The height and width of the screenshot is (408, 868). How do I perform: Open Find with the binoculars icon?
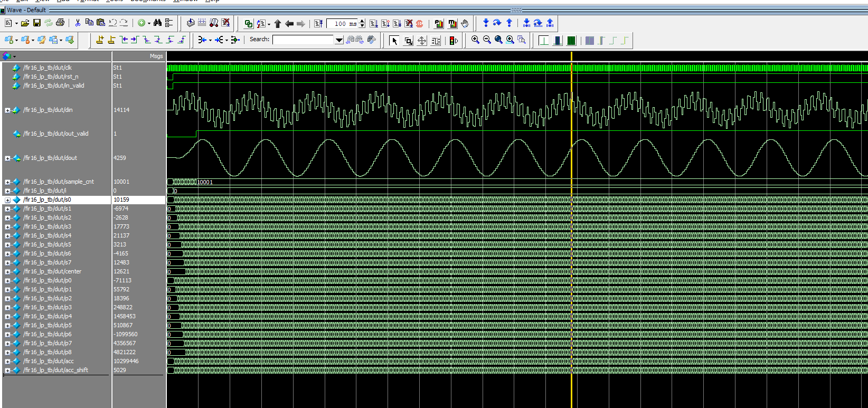(157, 23)
